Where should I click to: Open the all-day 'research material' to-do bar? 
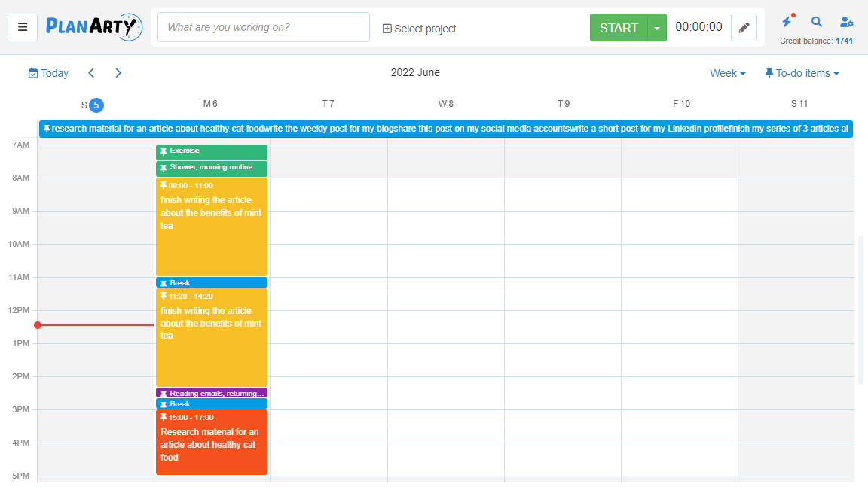tap(445, 129)
